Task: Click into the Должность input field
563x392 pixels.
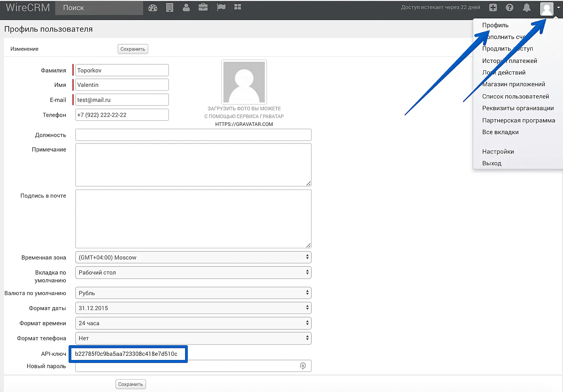Action: (x=193, y=135)
